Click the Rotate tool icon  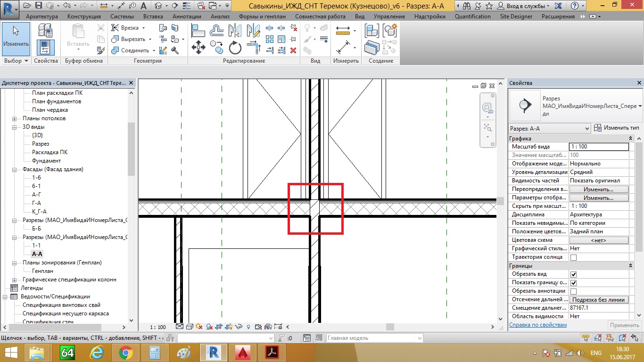pos(235,48)
